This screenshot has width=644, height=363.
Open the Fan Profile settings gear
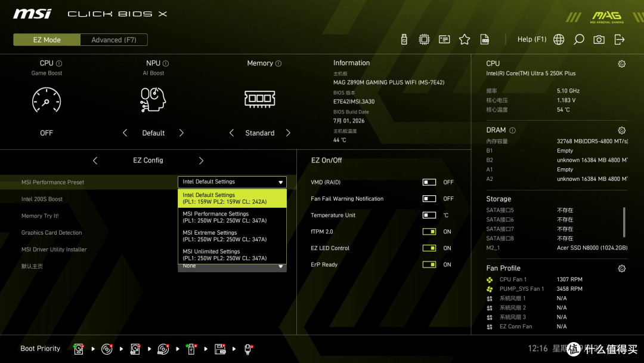622,269
